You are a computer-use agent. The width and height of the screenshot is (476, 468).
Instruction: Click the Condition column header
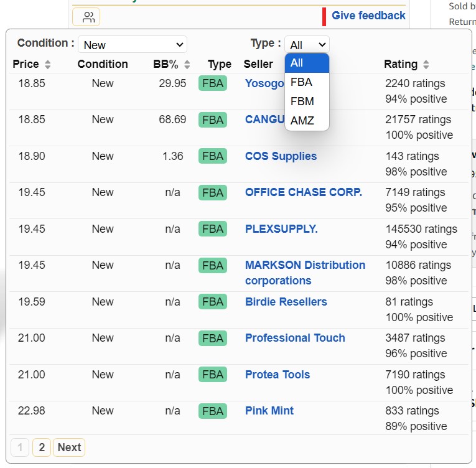point(103,64)
